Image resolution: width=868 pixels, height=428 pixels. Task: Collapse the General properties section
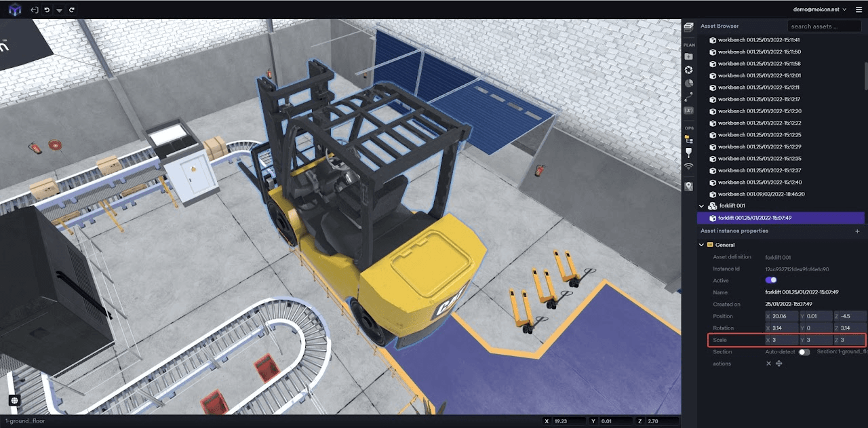tap(702, 245)
